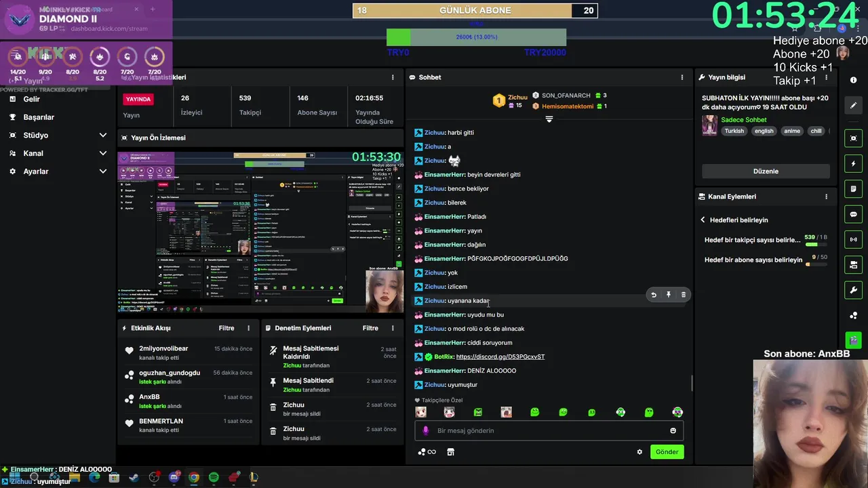The width and height of the screenshot is (868, 488).
Task: Open Hedef bir takipçi sayısı belirle goal
Action: [766, 240]
